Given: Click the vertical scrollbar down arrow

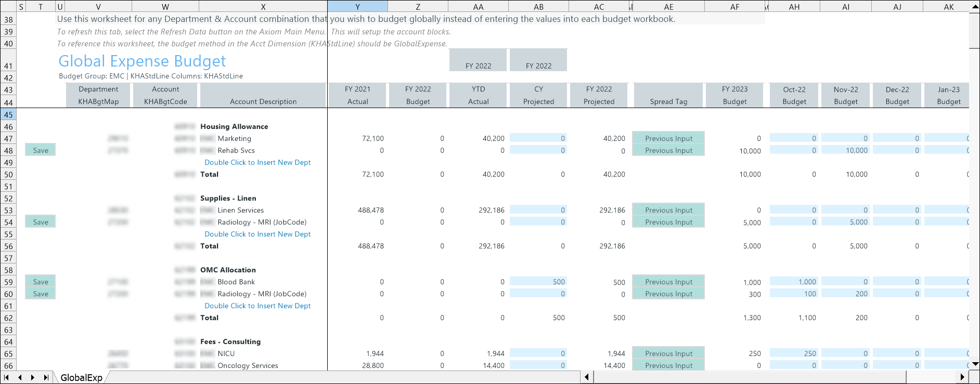Looking at the screenshot, I should pos(975,364).
